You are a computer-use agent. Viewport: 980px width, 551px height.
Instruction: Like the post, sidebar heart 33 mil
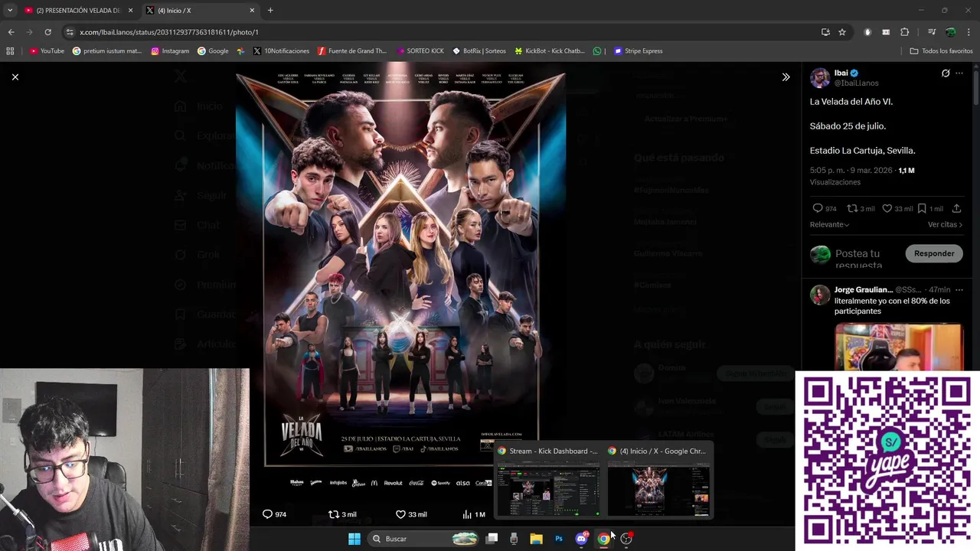897,208
